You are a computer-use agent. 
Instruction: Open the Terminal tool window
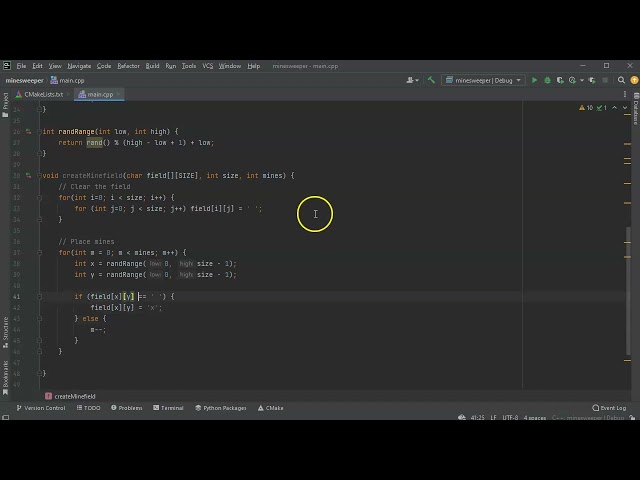pyautogui.click(x=168, y=408)
